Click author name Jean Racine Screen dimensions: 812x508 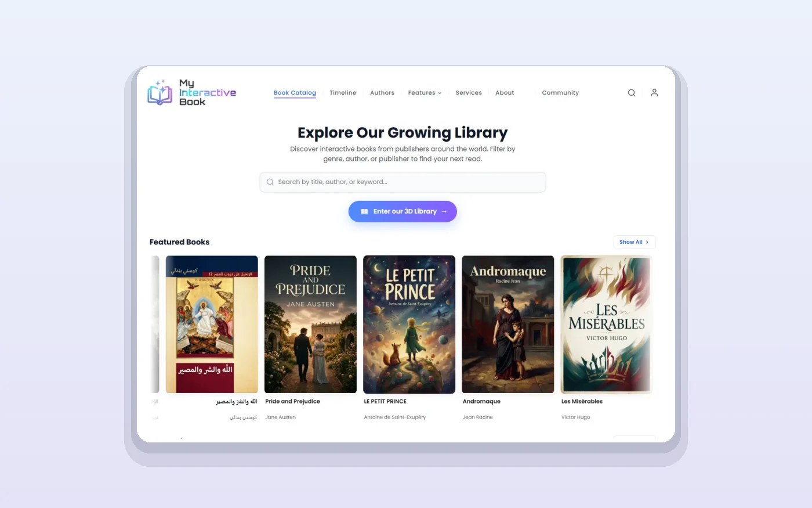coord(477,417)
